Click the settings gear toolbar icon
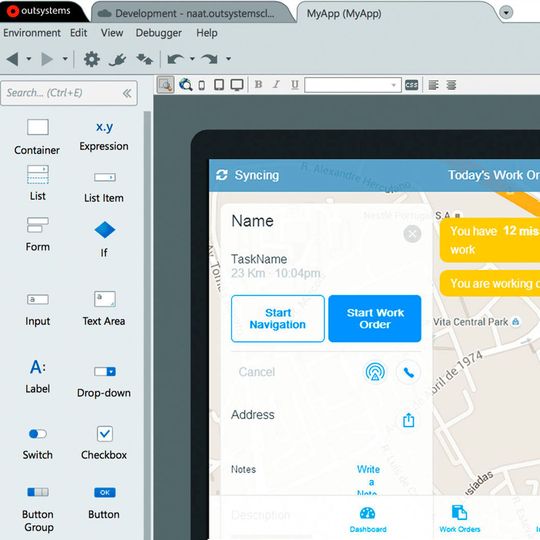The height and width of the screenshot is (540, 540). point(92,59)
